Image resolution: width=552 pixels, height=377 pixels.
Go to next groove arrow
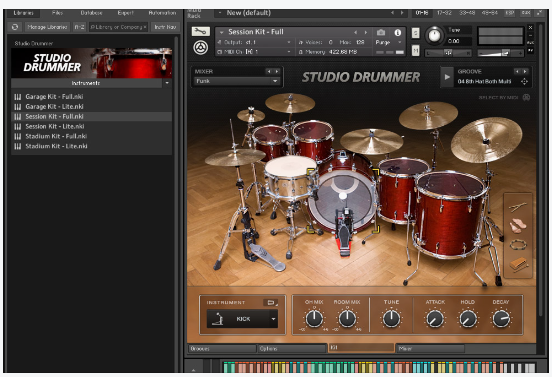pyautogui.click(x=525, y=71)
